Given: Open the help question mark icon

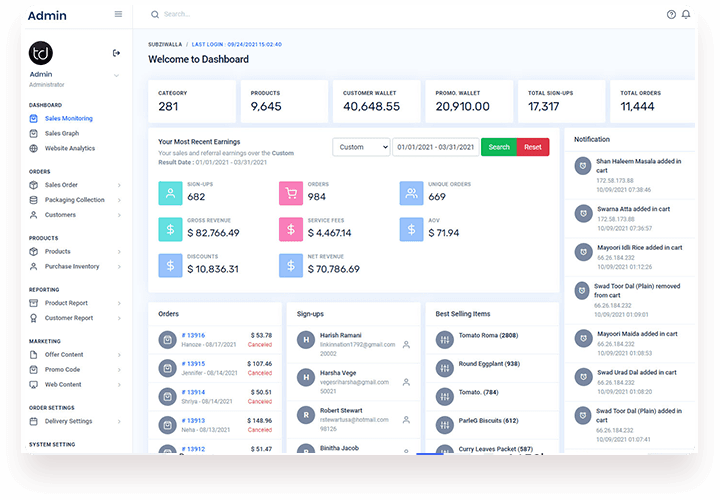Looking at the screenshot, I should [671, 15].
